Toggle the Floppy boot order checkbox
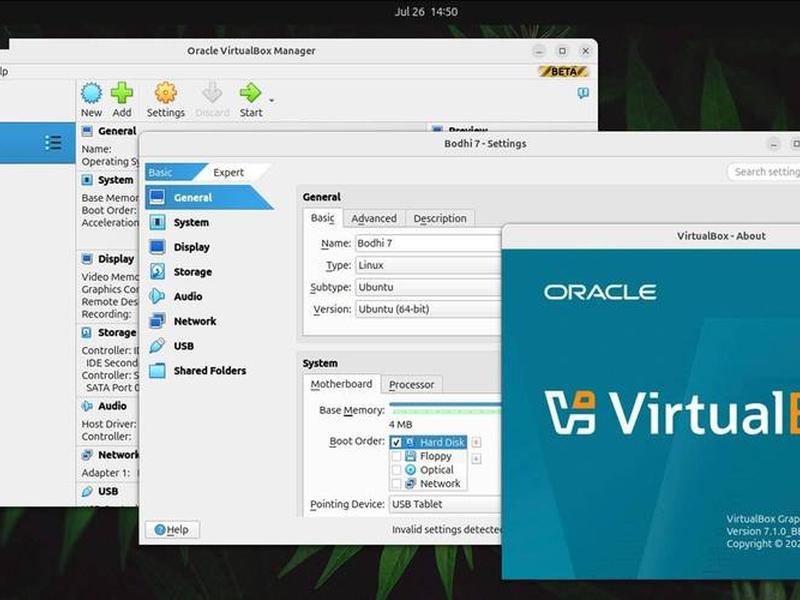This screenshot has height=600, width=800. click(396, 457)
